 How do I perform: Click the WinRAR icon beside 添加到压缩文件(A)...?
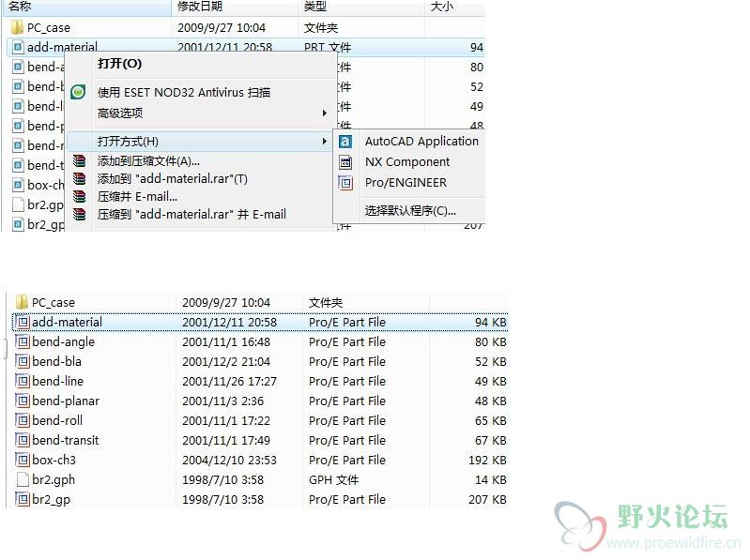coord(80,161)
